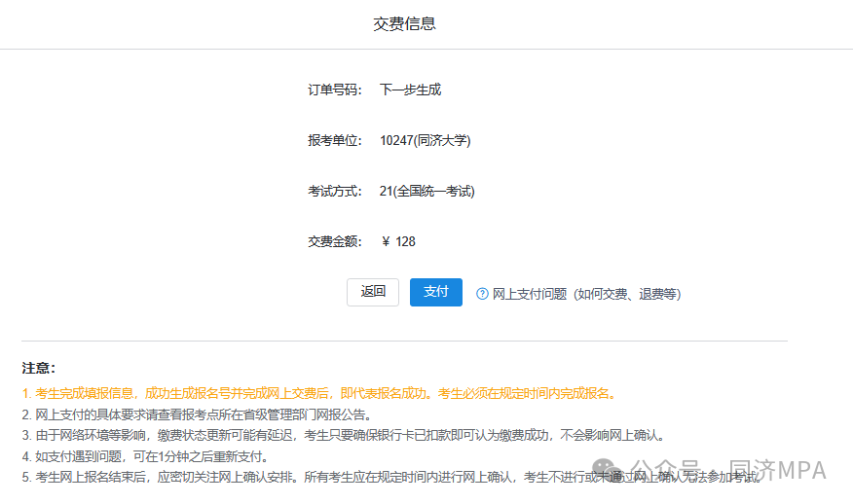
Task: Select the 10247(同济大学) value text
Action: pyautogui.click(x=425, y=141)
